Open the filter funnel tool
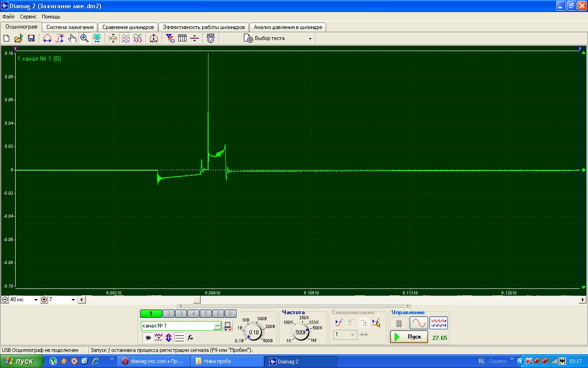The image size is (588, 368). pyautogui.click(x=170, y=39)
